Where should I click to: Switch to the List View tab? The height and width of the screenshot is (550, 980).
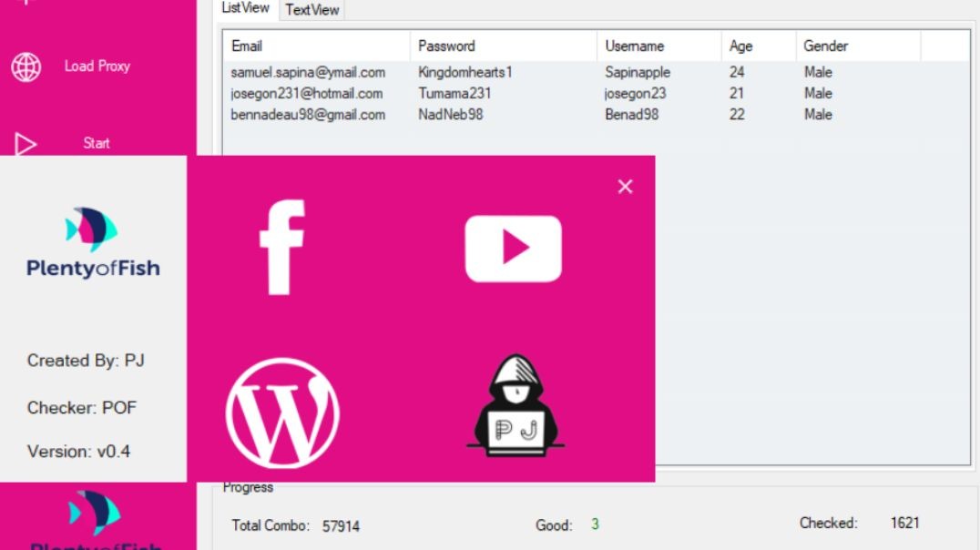coord(246,8)
